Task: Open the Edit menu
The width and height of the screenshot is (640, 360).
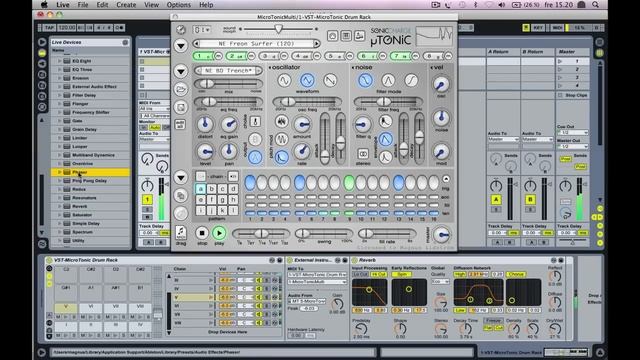Action: [102, 5]
